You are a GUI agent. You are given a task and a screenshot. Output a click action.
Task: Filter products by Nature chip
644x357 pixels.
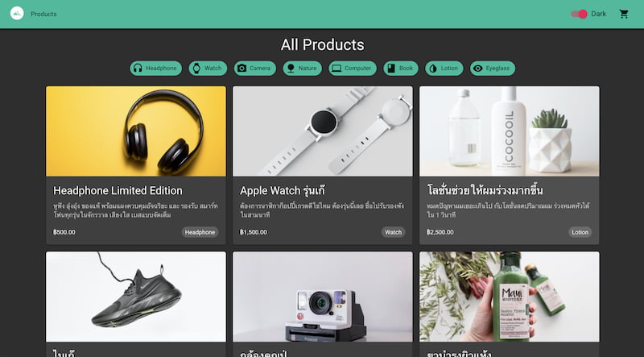(303, 68)
